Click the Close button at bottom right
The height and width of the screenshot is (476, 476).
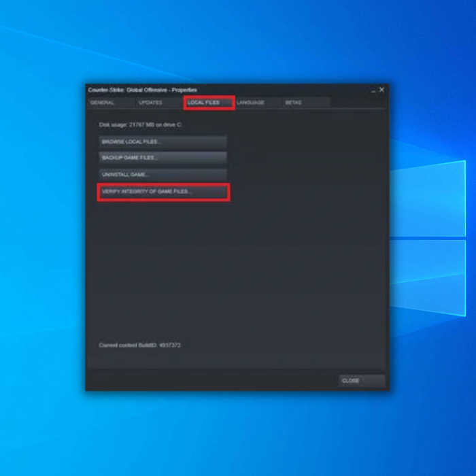click(362, 381)
